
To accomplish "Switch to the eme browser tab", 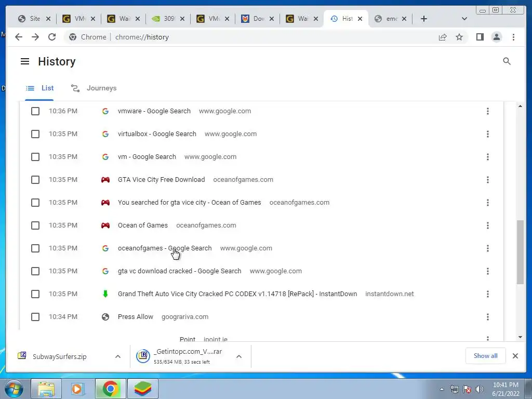I will tap(391, 19).
